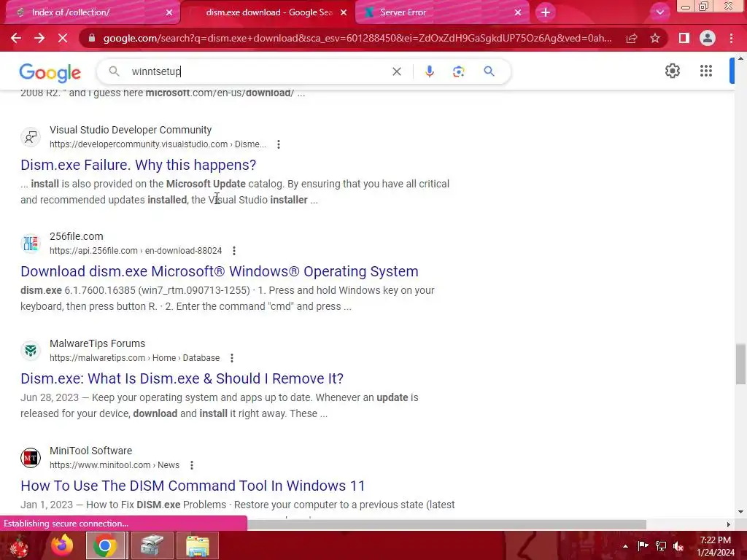Viewport: 747px width, 560px height.
Task: Open Download dism.exe Microsoft Windows result
Action: (x=220, y=271)
